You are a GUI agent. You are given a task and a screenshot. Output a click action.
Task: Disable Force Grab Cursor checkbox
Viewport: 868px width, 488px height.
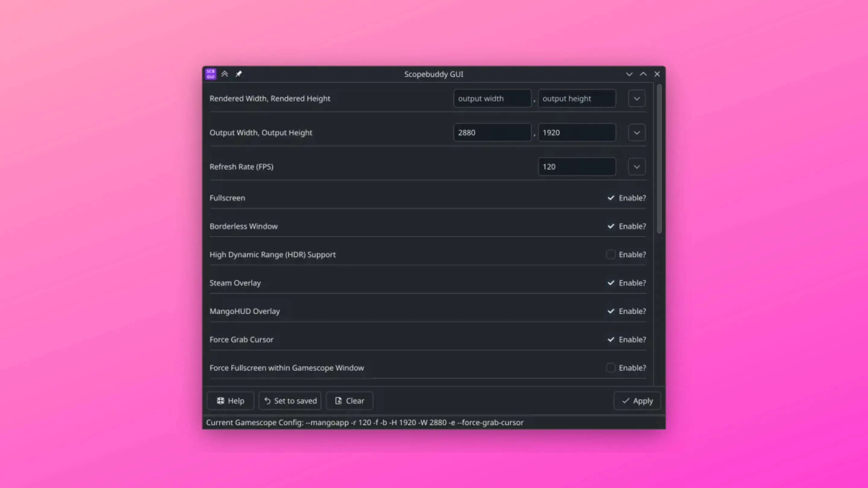tap(611, 339)
